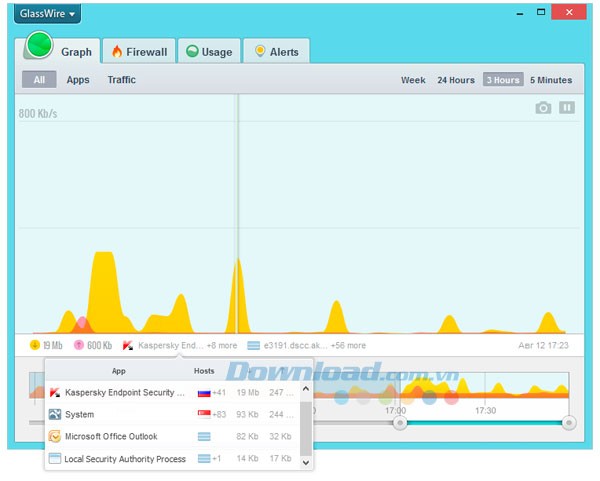The image size is (600, 481).
Task: Take a graph snapshot with camera icon
Action: pos(543,108)
